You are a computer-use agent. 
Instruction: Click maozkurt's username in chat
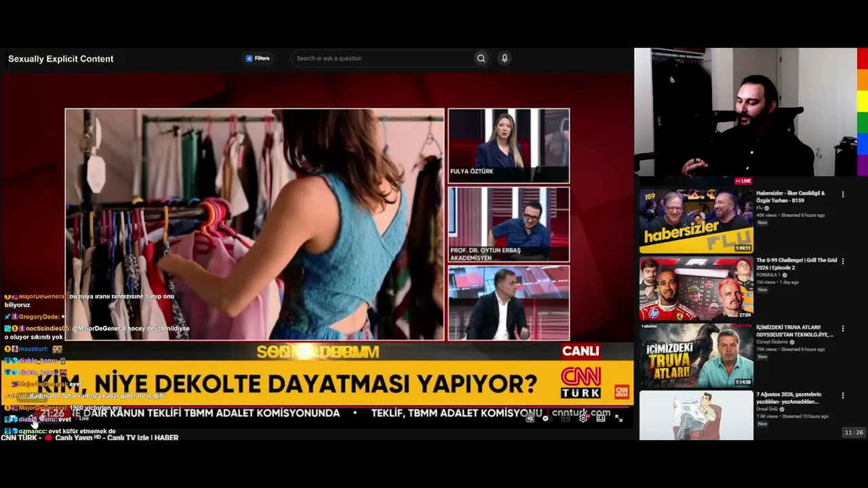point(33,349)
